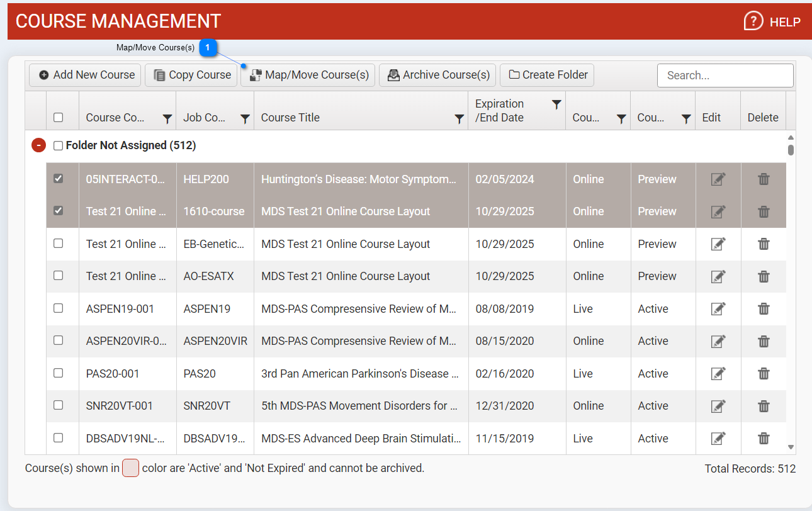Click the Archive Course(s) toolbar button
The height and width of the screenshot is (511, 812).
click(438, 75)
